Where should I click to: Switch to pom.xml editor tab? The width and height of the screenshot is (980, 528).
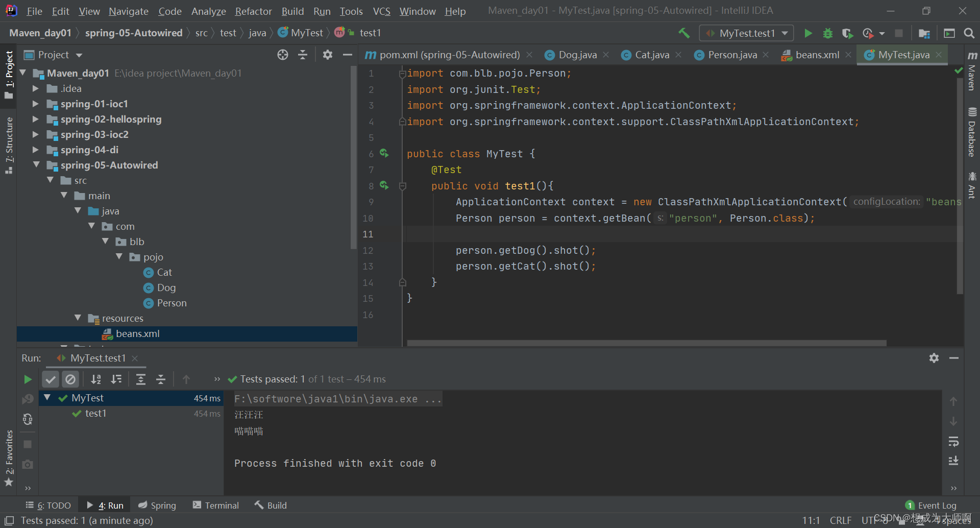tap(449, 55)
